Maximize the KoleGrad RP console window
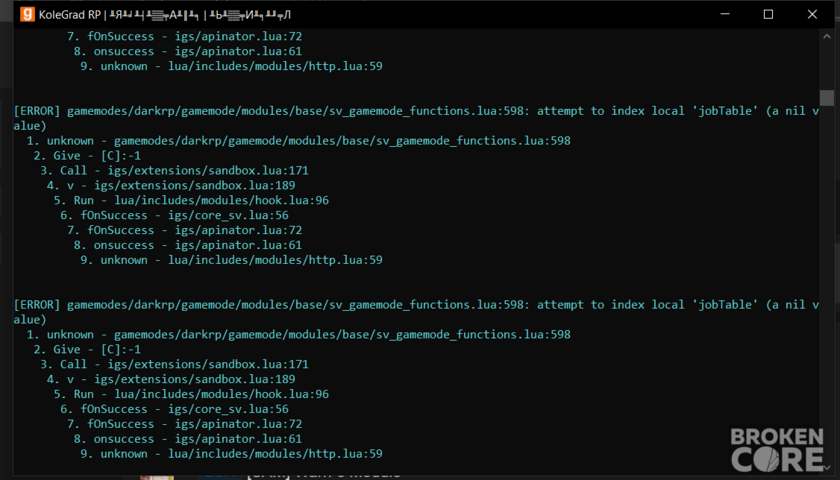This screenshot has width=840, height=480. click(x=768, y=14)
